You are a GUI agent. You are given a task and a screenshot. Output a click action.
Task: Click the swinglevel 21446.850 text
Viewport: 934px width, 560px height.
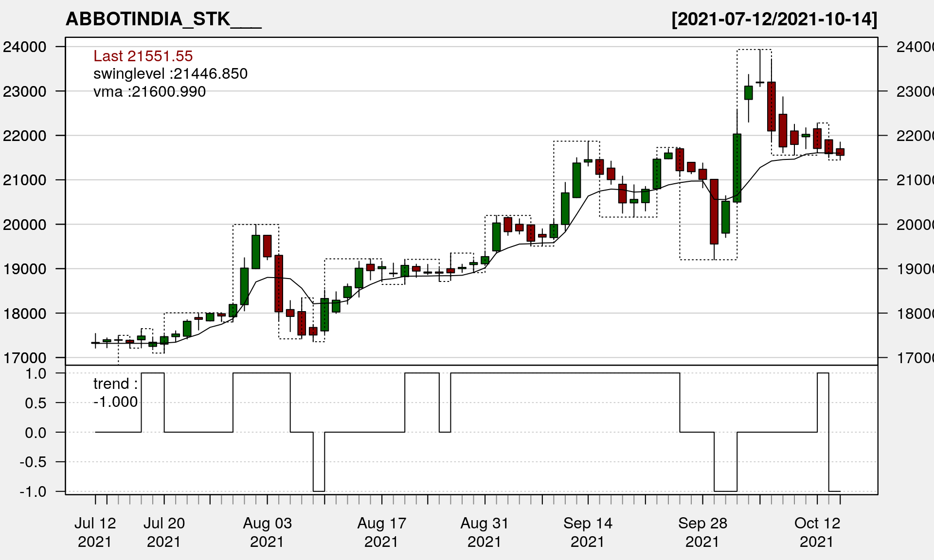coord(170,73)
